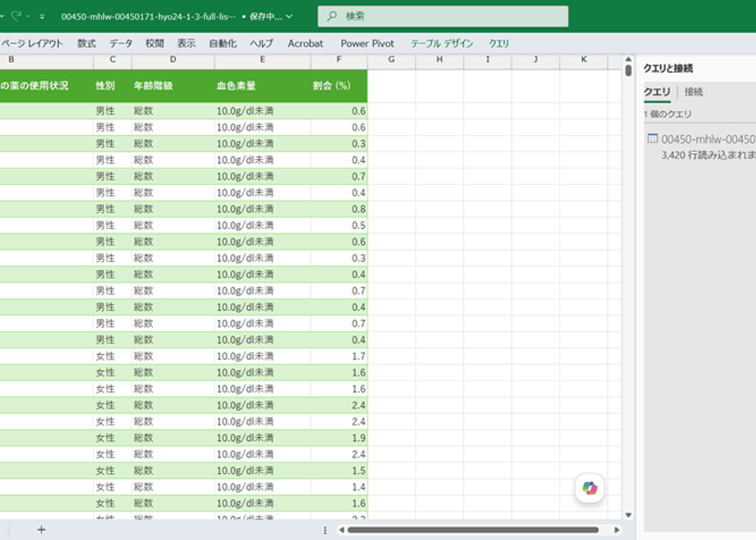Switch to the クエリ tab in side pane
Screen dimensions: 756x540
click(x=657, y=92)
